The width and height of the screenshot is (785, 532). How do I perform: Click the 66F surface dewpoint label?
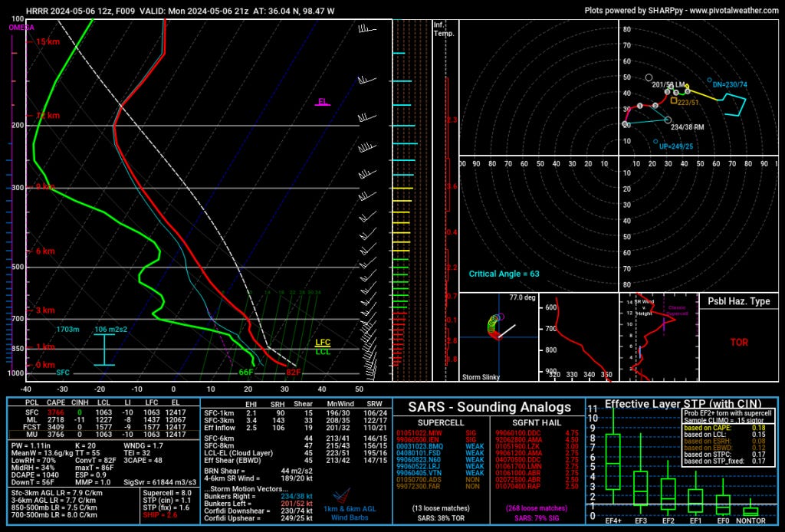coord(246,373)
